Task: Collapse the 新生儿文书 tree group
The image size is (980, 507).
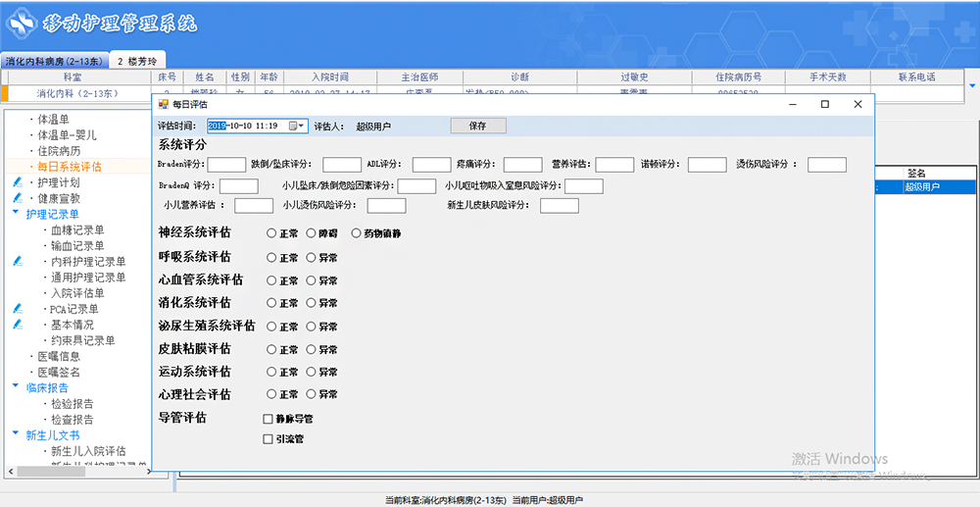Action: 16,433
